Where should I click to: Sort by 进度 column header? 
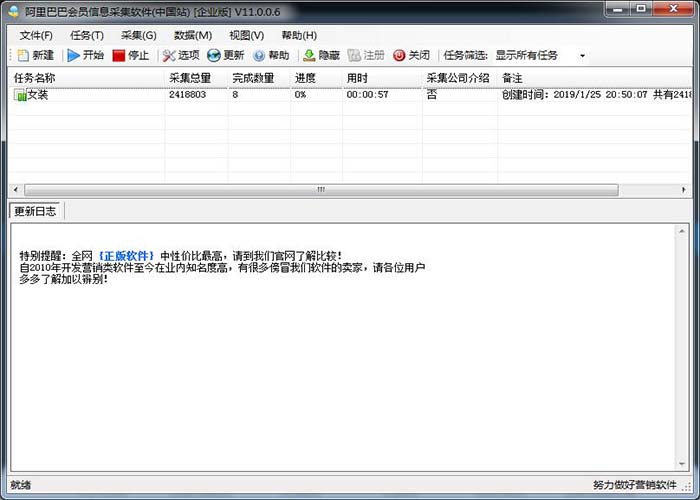coord(317,78)
